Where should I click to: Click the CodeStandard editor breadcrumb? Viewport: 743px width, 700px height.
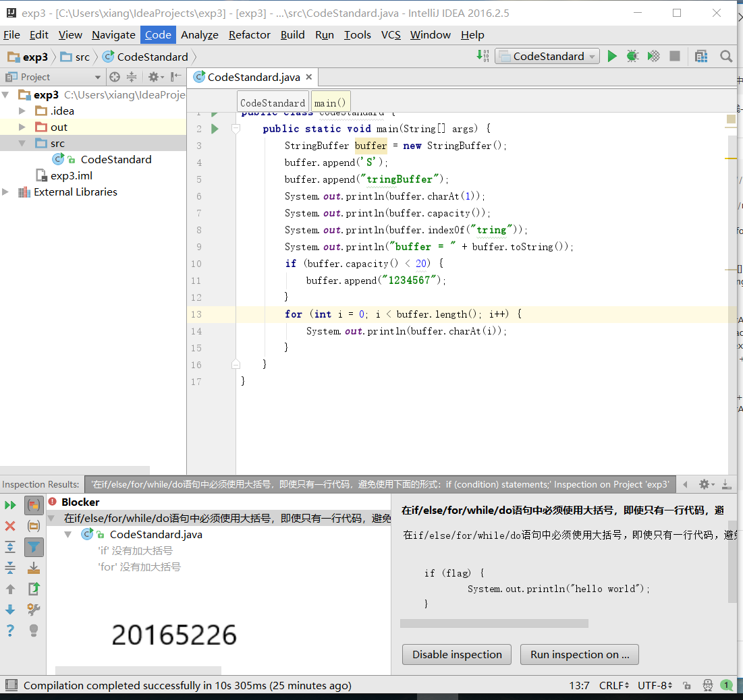(273, 103)
